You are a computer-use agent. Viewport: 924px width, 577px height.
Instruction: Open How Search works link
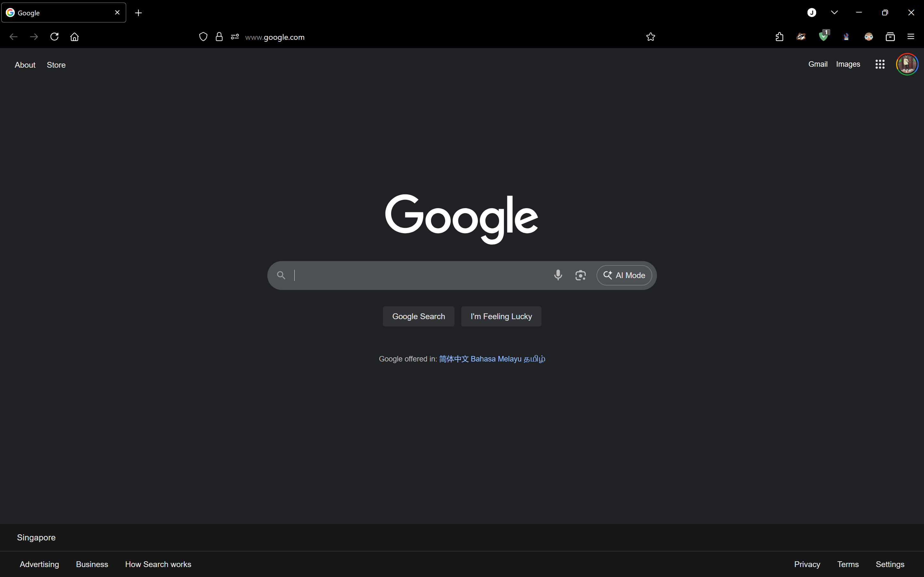(x=158, y=564)
